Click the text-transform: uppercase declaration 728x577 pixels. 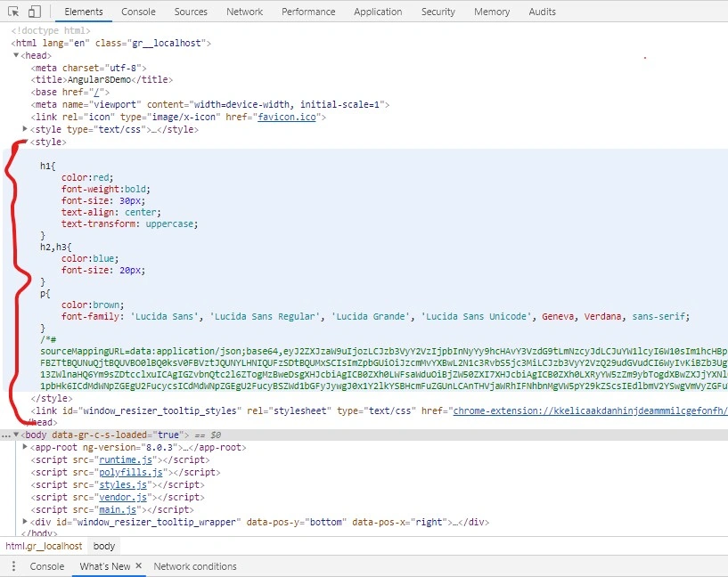click(x=129, y=224)
